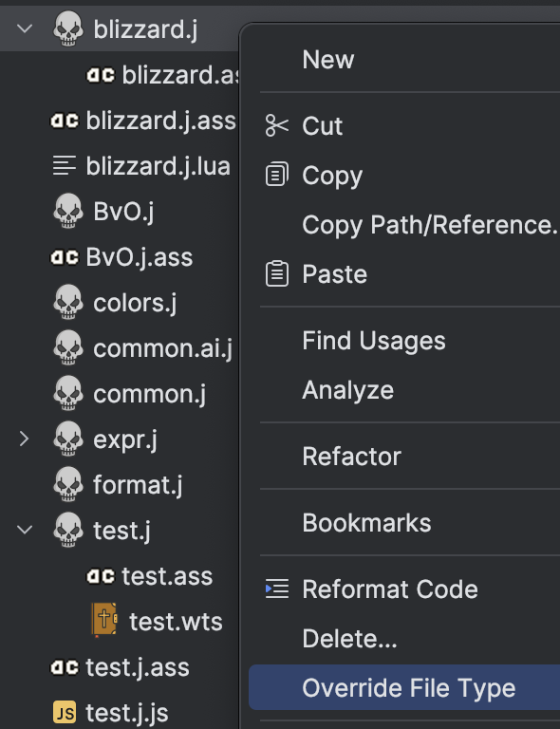
Task: Click the Paste clipboard icon
Action: click(277, 273)
